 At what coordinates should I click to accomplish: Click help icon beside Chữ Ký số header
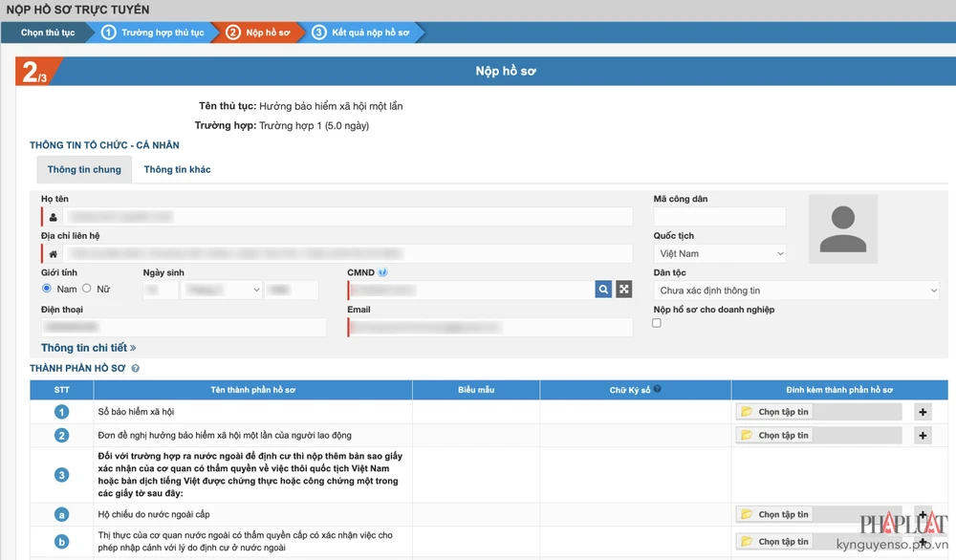tap(657, 390)
